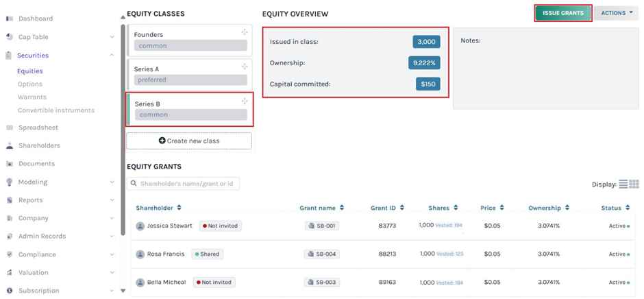Open the Actions dropdown

coord(615,13)
